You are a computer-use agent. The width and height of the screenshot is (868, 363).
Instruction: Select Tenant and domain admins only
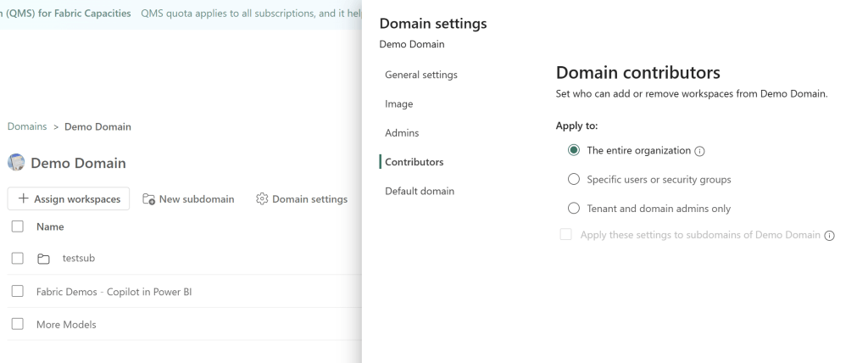coord(574,209)
